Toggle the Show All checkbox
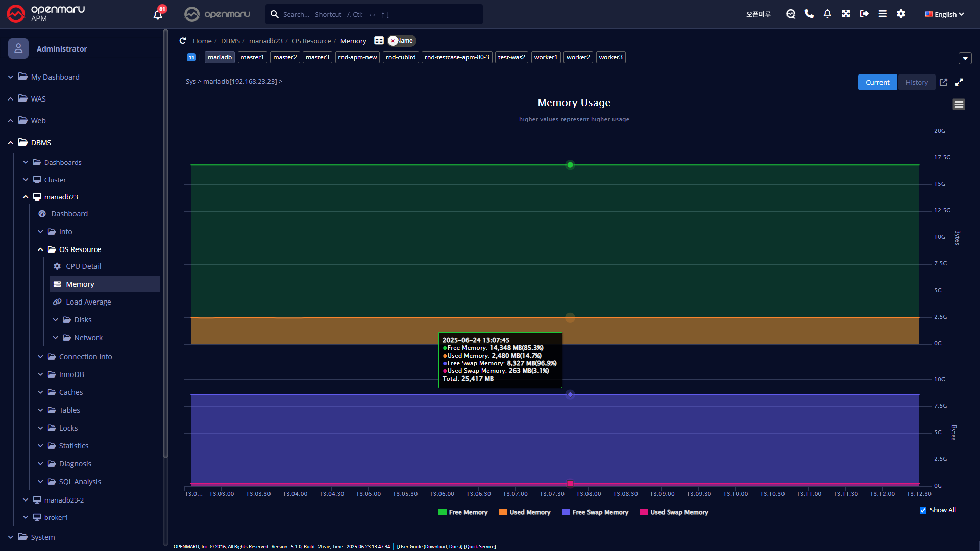 click(x=923, y=510)
